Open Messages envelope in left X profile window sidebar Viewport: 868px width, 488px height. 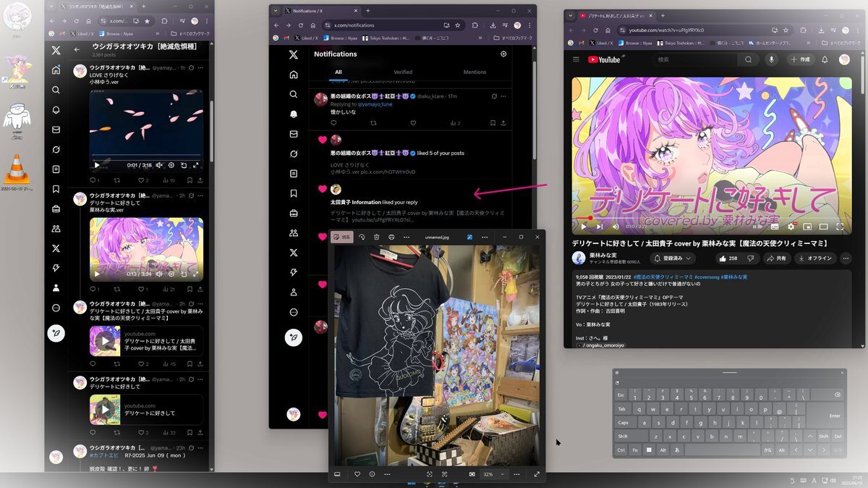click(x=56, y=130)
